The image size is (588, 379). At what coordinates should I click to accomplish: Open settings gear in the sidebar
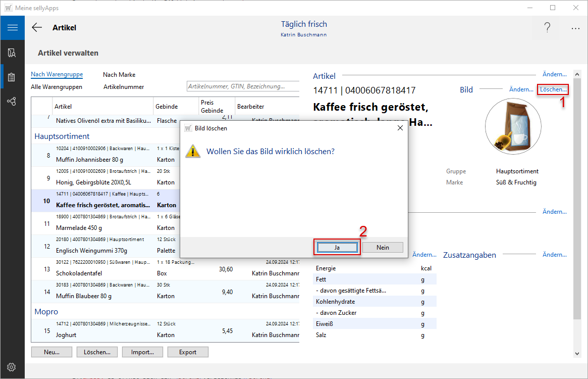pyautogui.click(x=12, y=367)
